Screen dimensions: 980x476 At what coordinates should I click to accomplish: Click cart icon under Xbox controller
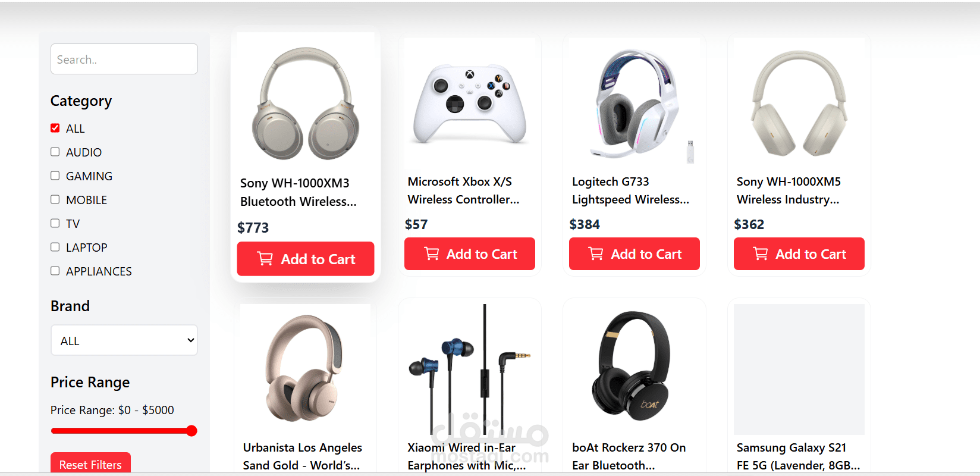tap(432, 254)
